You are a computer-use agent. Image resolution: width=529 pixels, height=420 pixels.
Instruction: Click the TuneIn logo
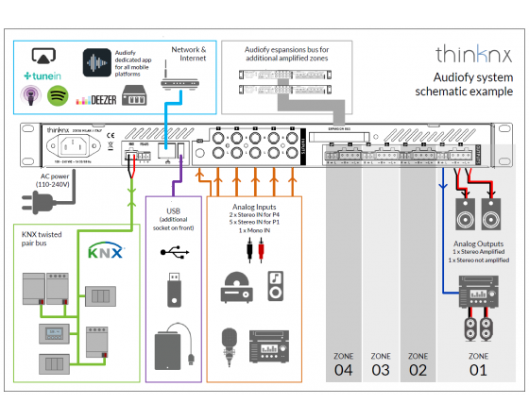43,76
